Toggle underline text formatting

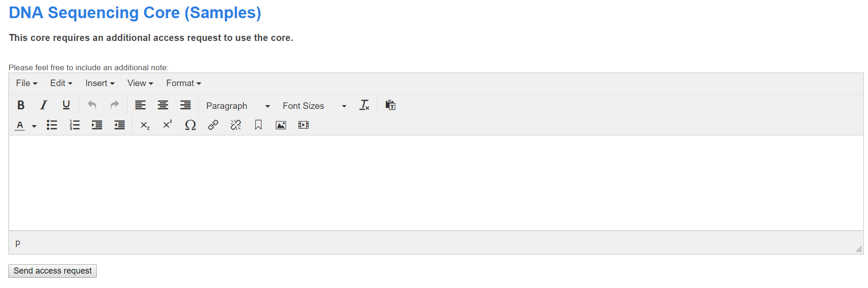[x=66, y=105]
